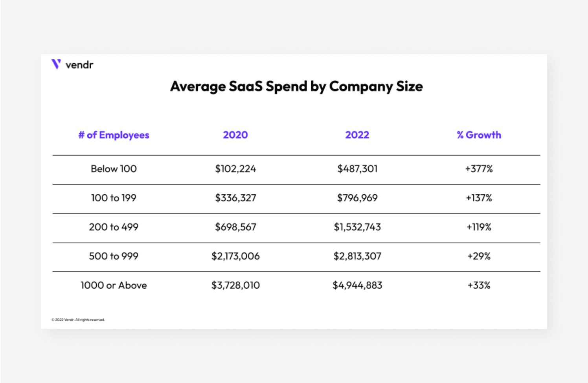Image resolution: width=588 pixels, height=383 pixels.
Task: Click the # of Employees column header
Action: point(114,135)
